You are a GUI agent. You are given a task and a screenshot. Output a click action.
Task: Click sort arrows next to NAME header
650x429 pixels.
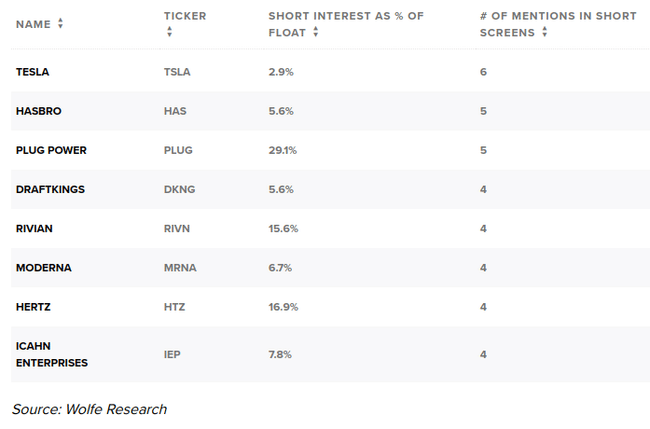(61, 23)
